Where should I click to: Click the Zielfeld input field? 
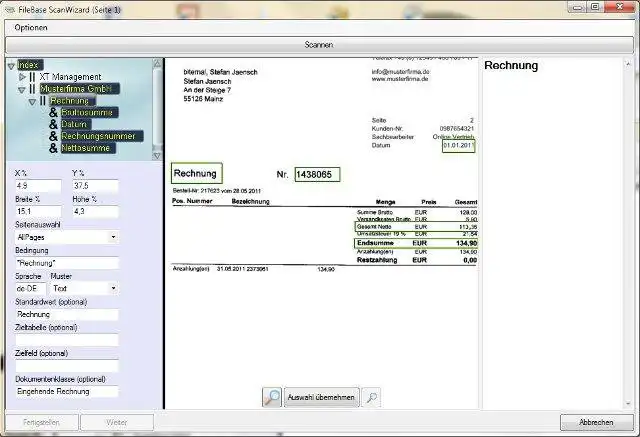[67, 366]
